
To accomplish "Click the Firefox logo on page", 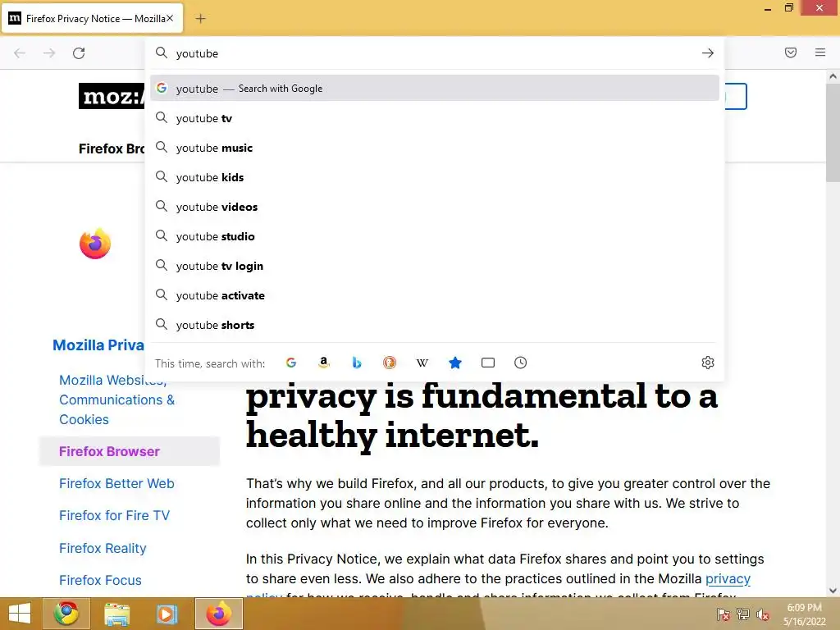I will click(95, 244).
